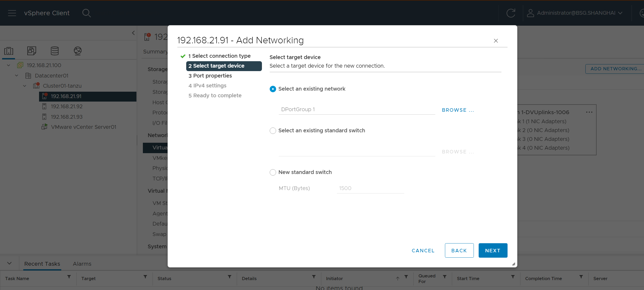The width and height of the screenshot is (644, 290).
Task: Open the Hosts and Clusters inventory view
Action: point(9,51)
